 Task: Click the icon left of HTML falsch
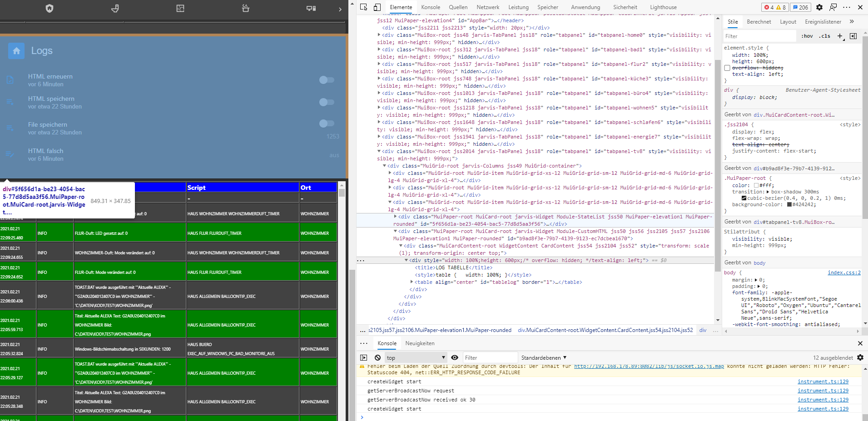pyautogui.click(x=10, y=154)
